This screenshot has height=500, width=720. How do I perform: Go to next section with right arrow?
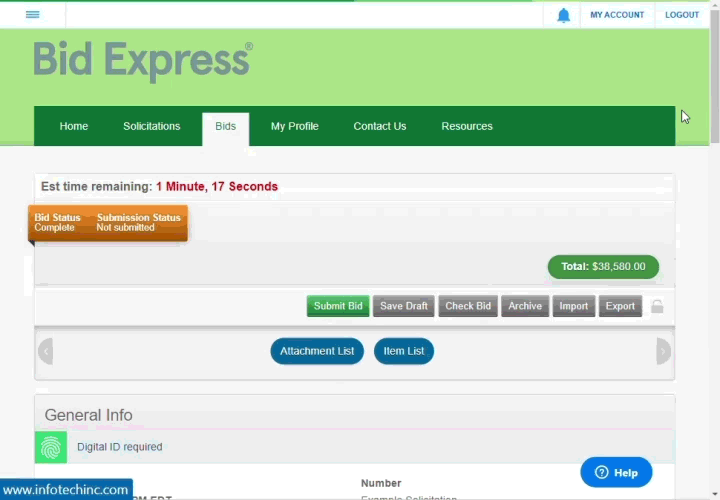663,351
